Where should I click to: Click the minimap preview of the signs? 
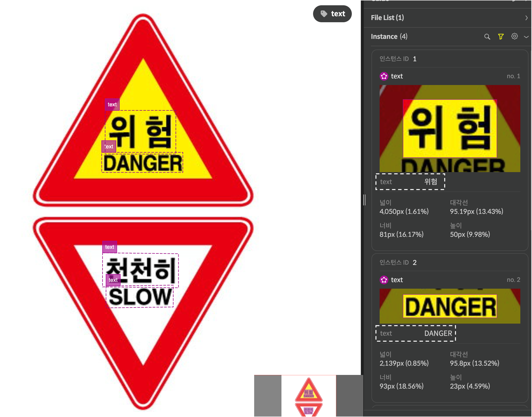coord(308,396)
